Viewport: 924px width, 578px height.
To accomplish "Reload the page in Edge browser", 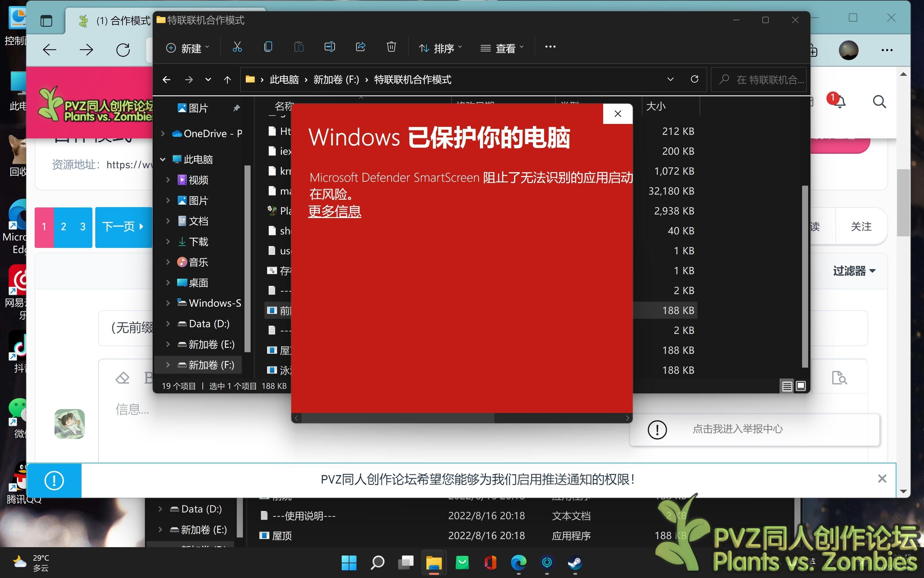I will pos(123,50).
